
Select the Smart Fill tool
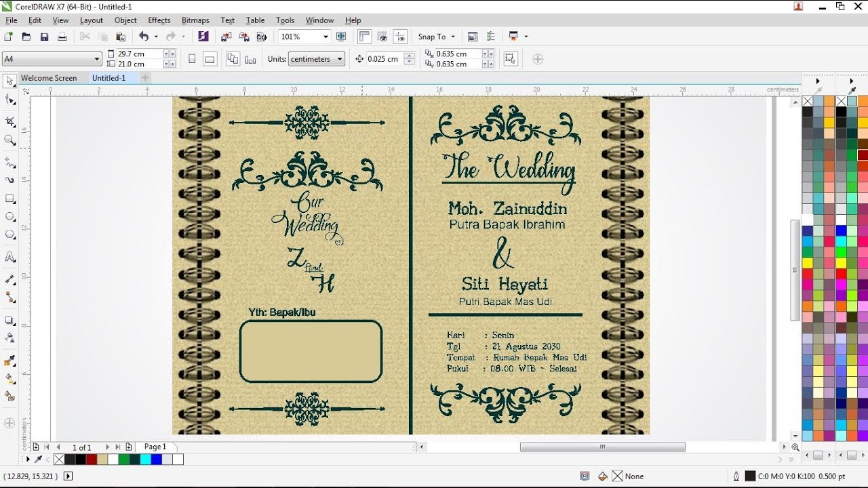click(9, 396)
